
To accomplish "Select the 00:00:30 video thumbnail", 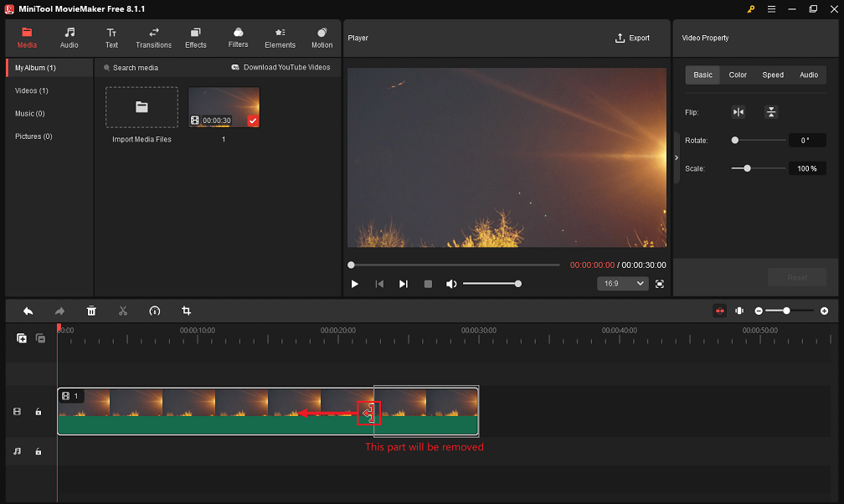I will click(224, 107).
